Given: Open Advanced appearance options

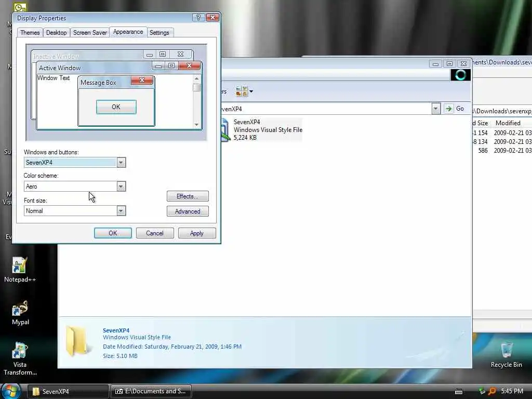Looking at the screenshot, I should (x=188, y=211).
